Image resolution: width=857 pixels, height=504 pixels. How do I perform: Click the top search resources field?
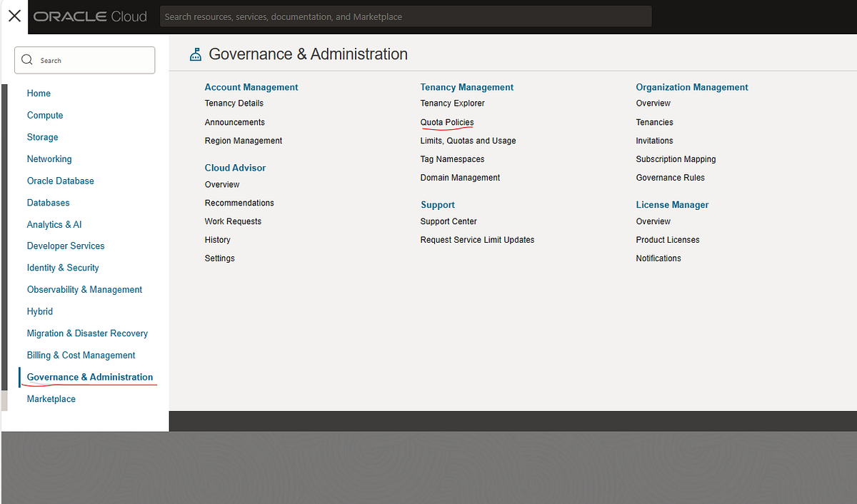point(406,16)
